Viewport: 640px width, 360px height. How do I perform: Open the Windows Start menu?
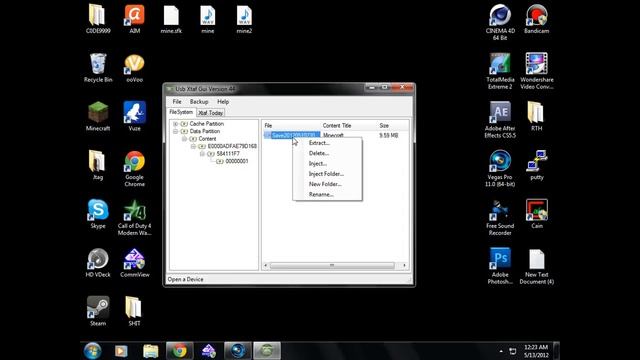pyautogui.click(x=93, y=351)
